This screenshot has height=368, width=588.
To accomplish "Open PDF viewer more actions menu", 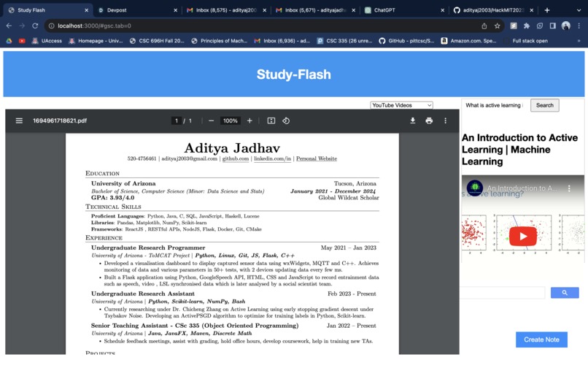I will [446, 120].
